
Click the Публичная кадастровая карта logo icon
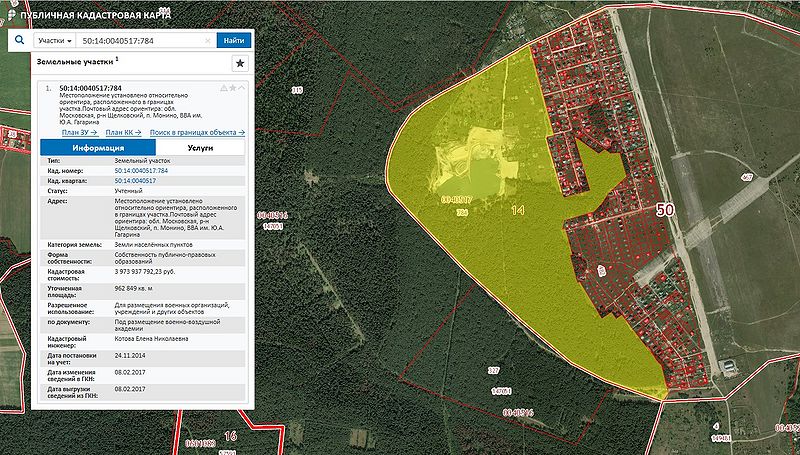coord(11,16)
